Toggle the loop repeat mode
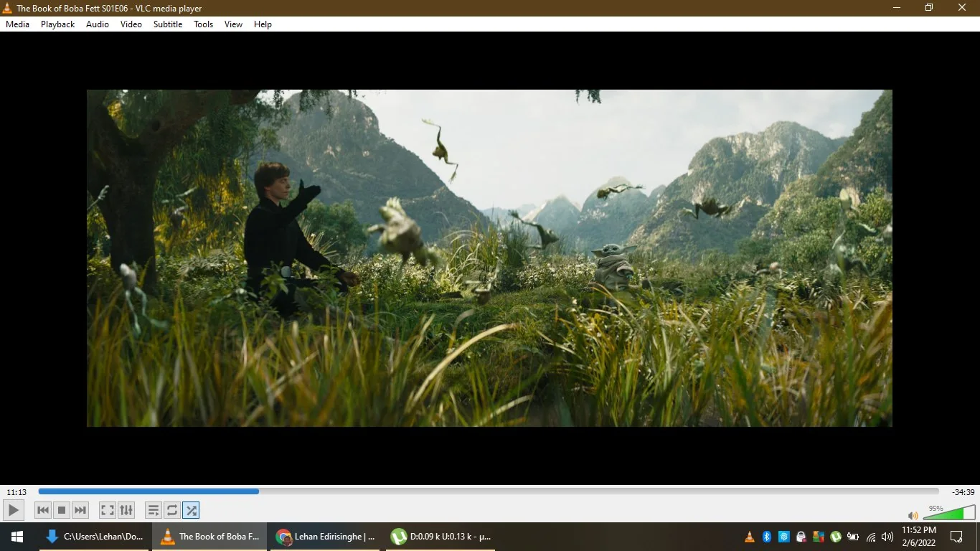This screenshot has width=980, height=551. pyautogui.click(x=172, y=510)
